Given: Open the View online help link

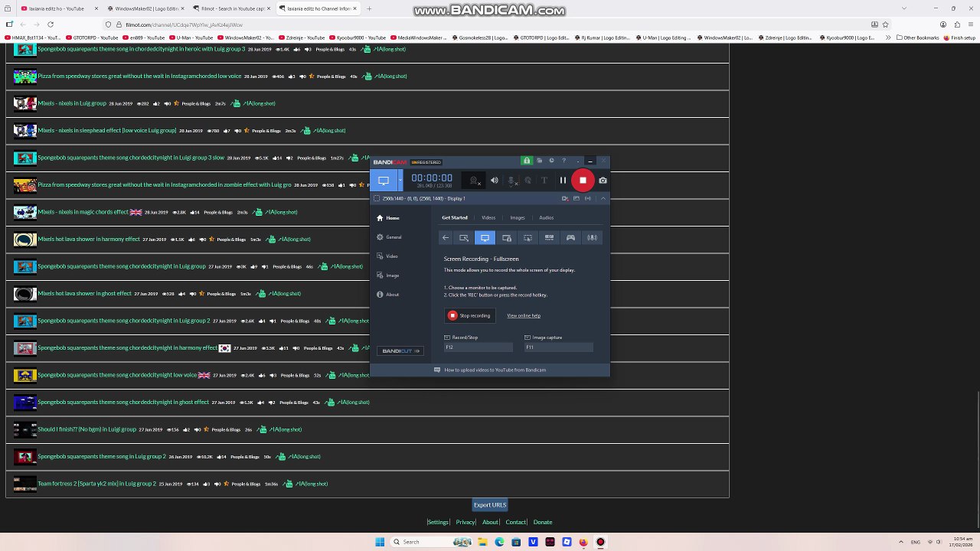Looking at the screenshot, I should point(524,315).
